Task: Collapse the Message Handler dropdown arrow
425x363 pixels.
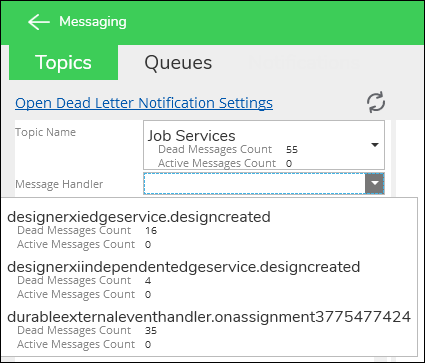Action: pyautogui.click(x=375, y=183)
